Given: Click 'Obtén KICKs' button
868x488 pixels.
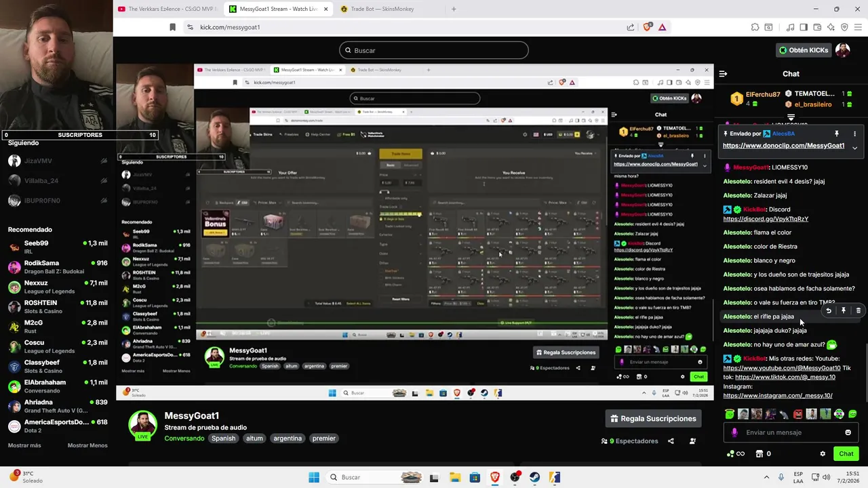Looking at the screenshot, I should pos(804,50).
